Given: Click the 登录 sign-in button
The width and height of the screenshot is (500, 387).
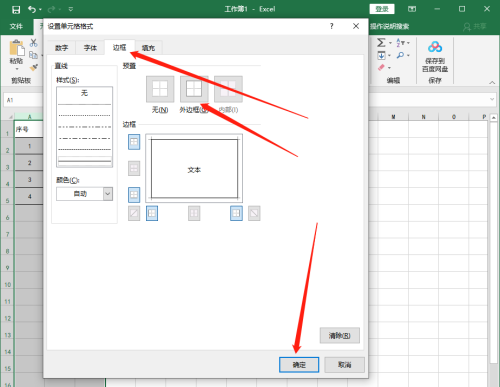Looking at the screenshot, I should point(382,9).
